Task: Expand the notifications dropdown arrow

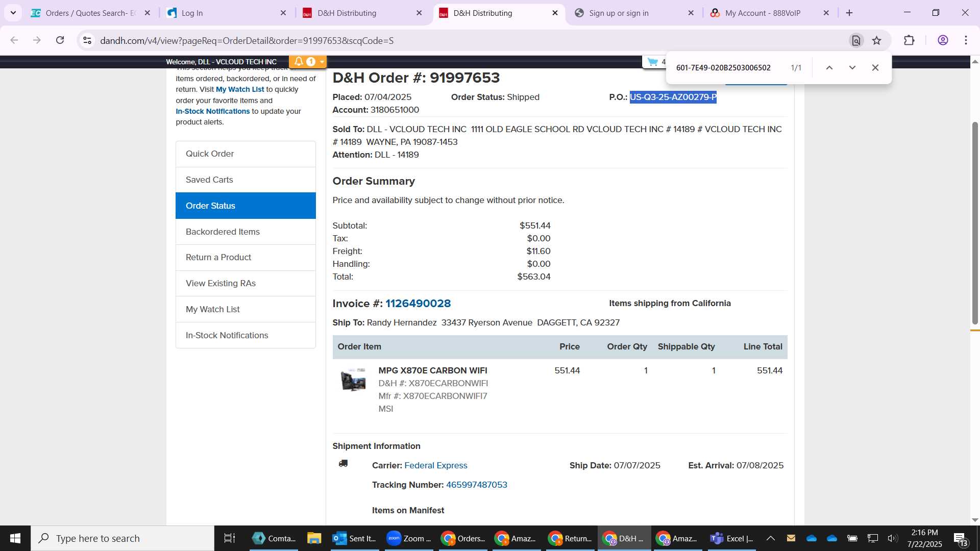Action: (x=322, y=62)
